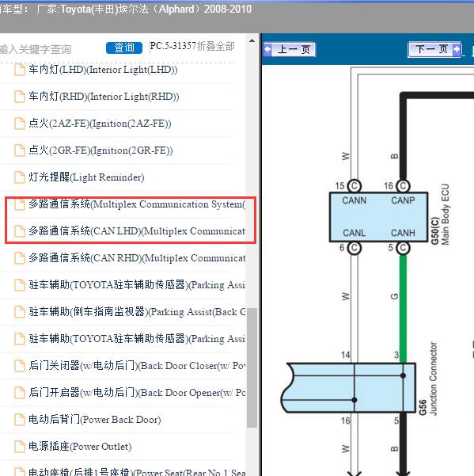Click the G50(C) Main Body ECU block
474x476 pixels.
pyautogui.click(x=378, y=217)
